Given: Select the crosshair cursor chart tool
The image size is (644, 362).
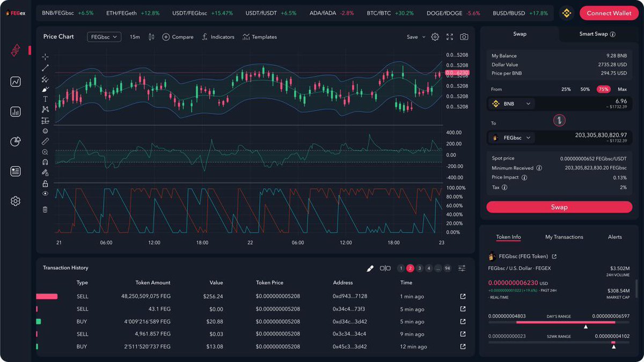Looking at the screenshot, I should click(x=45, y=57).
